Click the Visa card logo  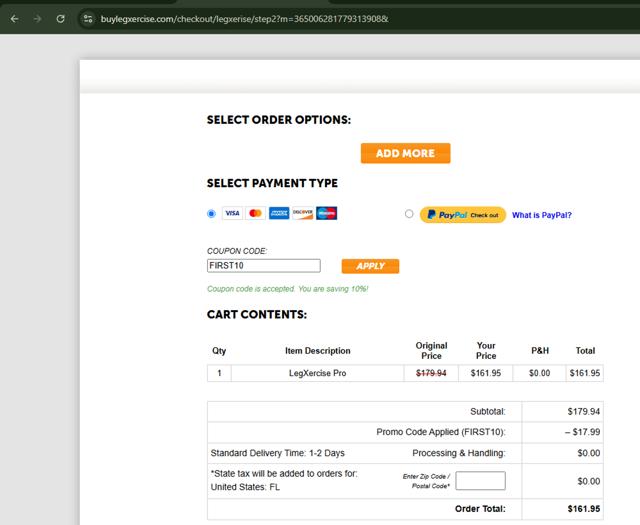point(232,213)
